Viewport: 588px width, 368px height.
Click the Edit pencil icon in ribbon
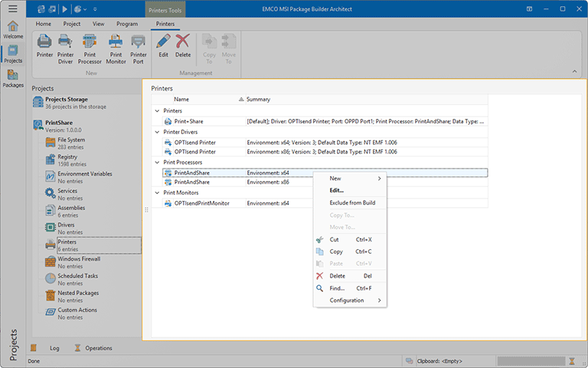163,46
